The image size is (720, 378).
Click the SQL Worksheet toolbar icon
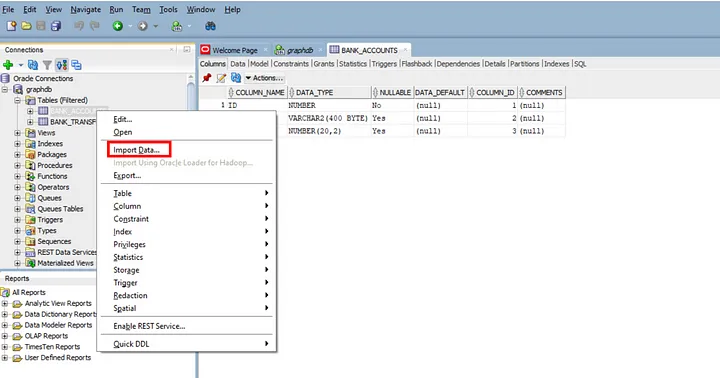pyautogui.click(x=177, y=26)
